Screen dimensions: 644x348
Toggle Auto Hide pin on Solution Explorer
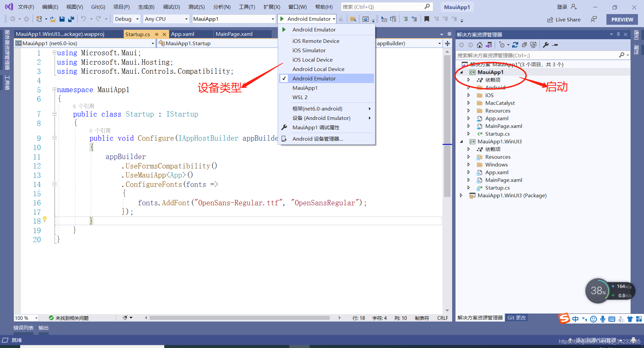coord(618,34)
